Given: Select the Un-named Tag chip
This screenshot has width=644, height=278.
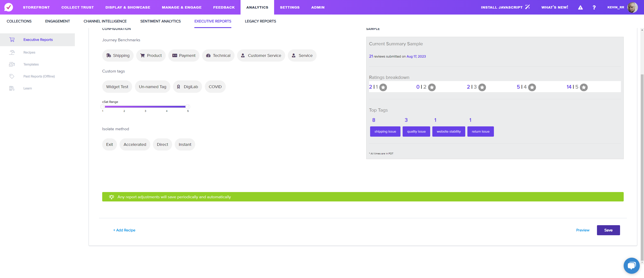Looking at the screenshot, I should pyautogui.click(x=152, y=87).
